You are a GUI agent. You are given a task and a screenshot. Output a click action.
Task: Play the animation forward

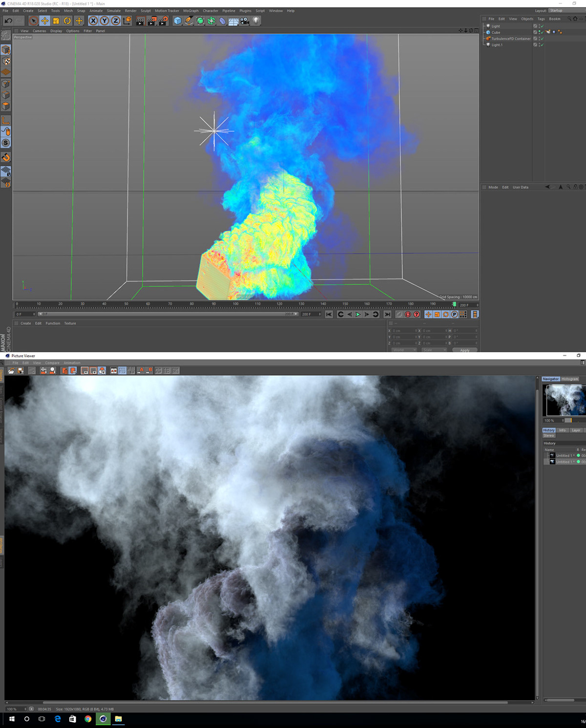click(x=358, y=314)
